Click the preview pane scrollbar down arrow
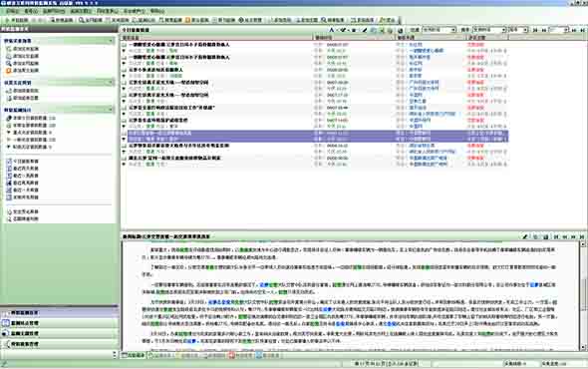This screenshot has width=588, height=369. point(583,347)
